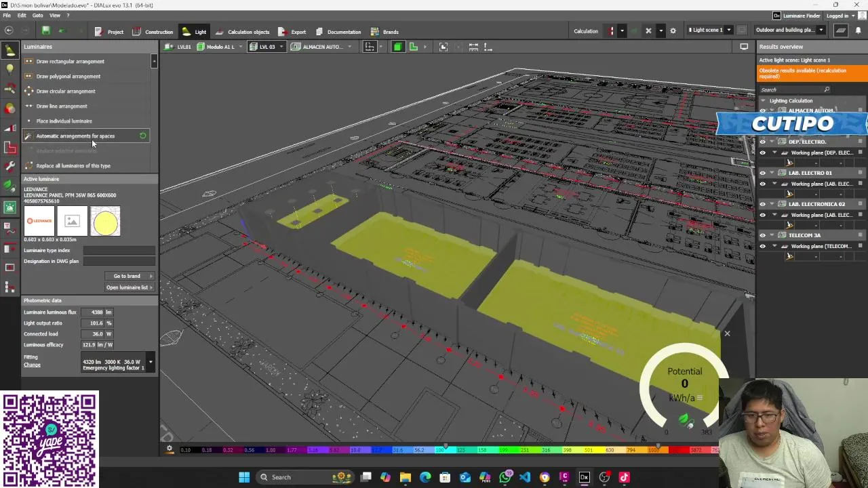The height and width of the screenshot is (488, 868).
Task: Click the Designation in DWG plan field
Action: (x=119, y=261)
